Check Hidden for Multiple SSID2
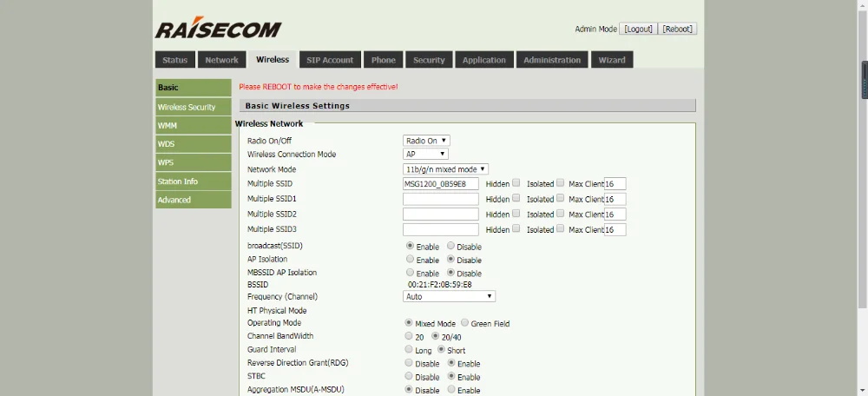The image size is (868, 396). (516, 214)
